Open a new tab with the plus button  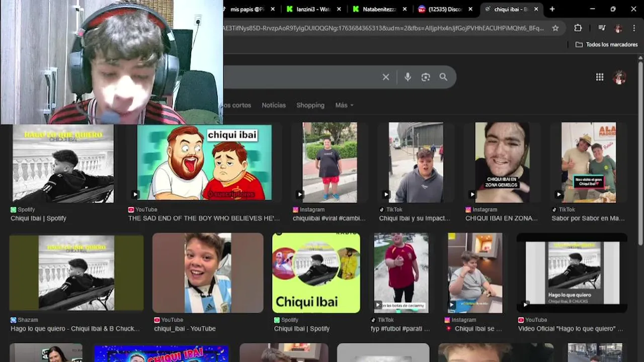tap(552, 9)
